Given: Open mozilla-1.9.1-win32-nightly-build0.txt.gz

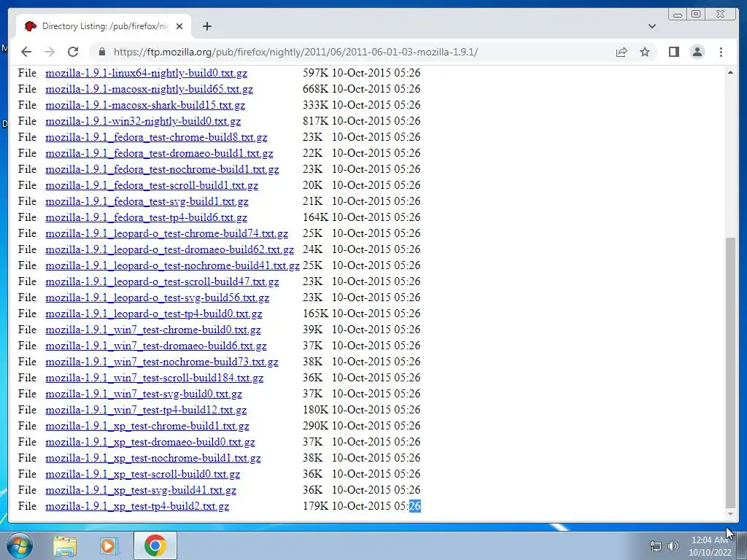Looking at the screenshot, I should 143,122.
